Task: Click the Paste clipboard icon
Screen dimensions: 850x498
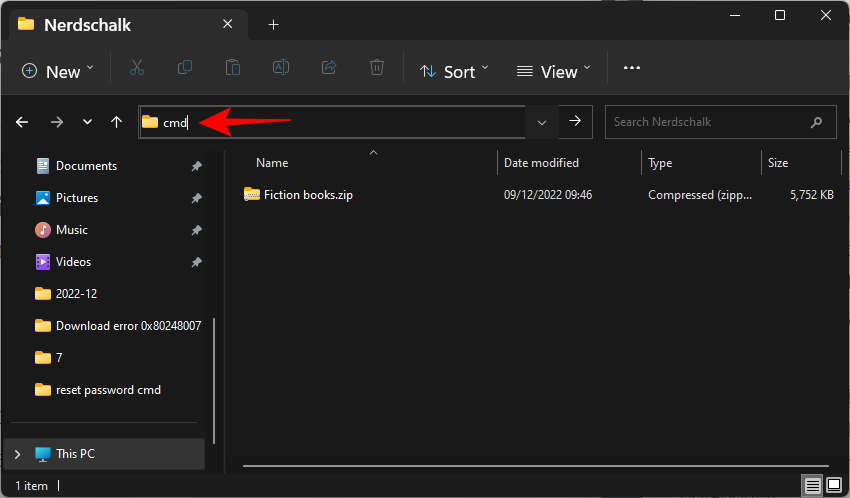Action: coord(233,69)
